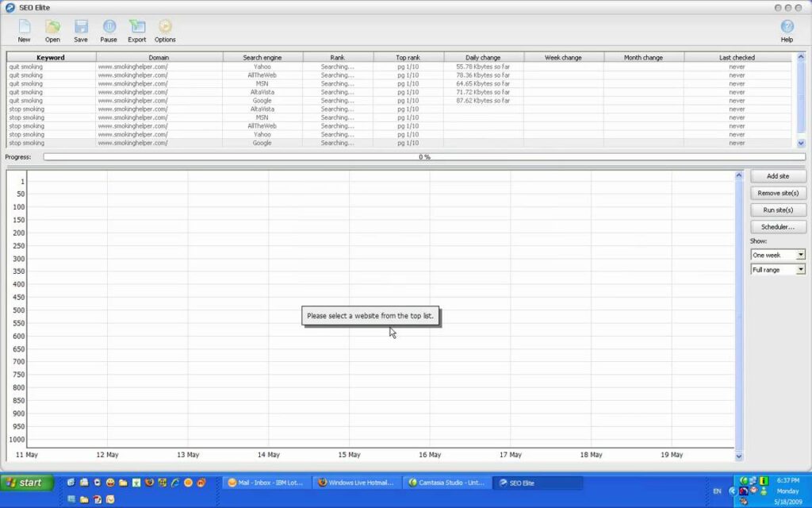The height and width of the screenshot is (508, 812).
Task: Click the '87.62 Kbytes so far' cell
Action: (483, 101)
